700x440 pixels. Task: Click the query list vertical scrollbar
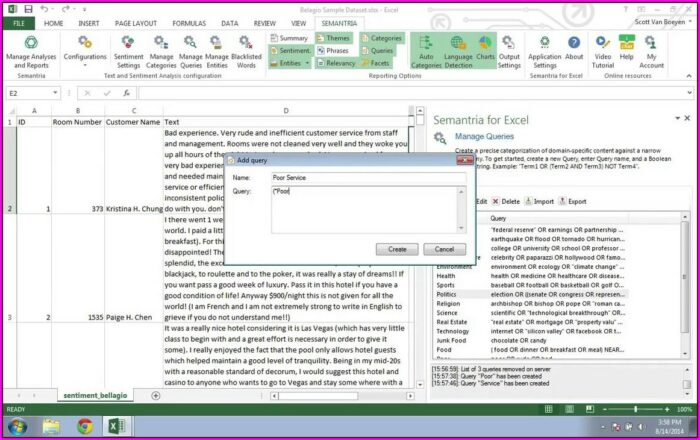coord(685,286)
